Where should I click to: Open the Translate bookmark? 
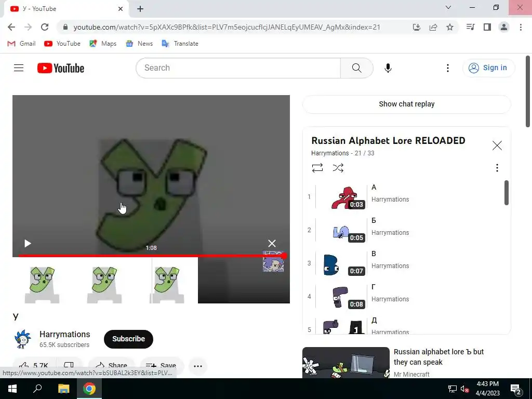point(180,44)
